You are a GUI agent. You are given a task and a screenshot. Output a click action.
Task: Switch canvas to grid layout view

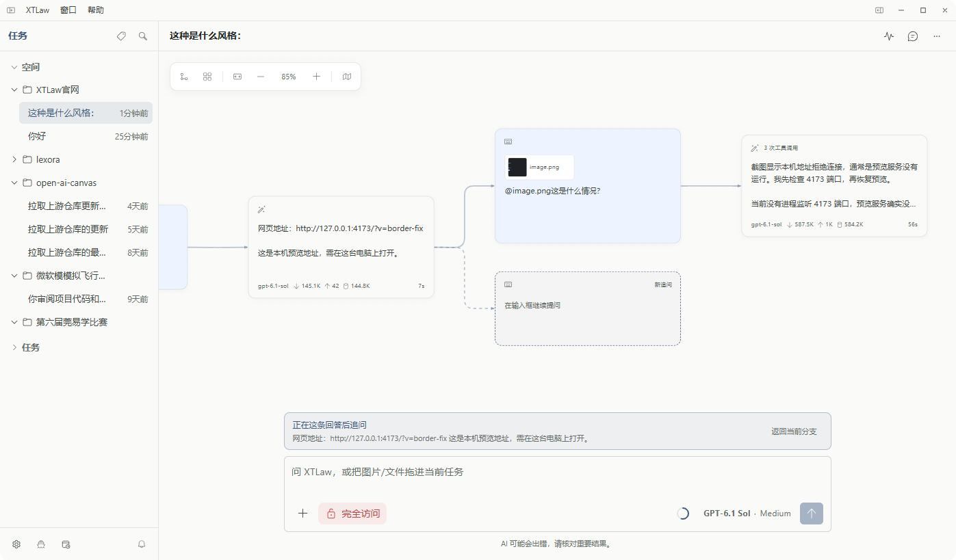[x=207, y=77]
